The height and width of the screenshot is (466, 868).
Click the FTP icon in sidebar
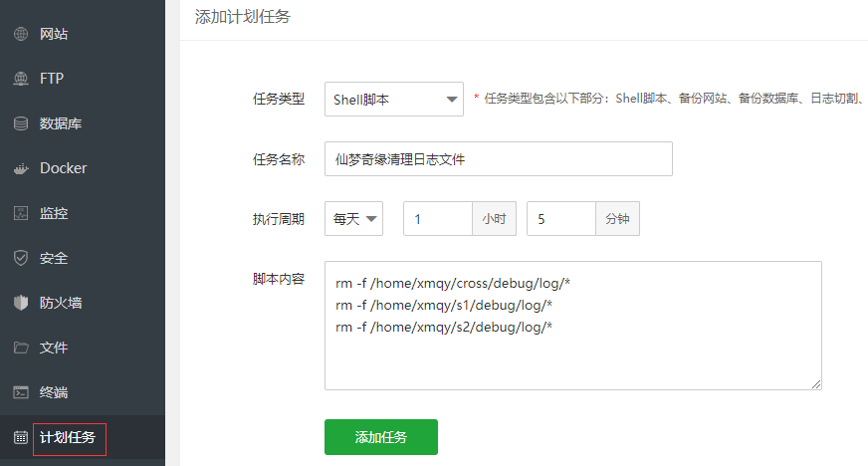click(x=20, y=79)
